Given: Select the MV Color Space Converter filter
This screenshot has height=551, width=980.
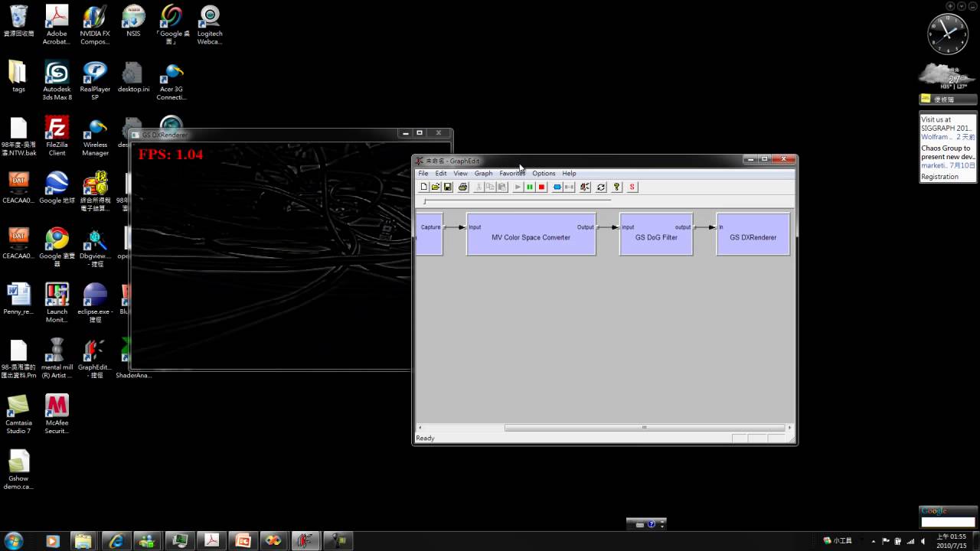Looking at the screenshot, I should [x=531, y=234].
